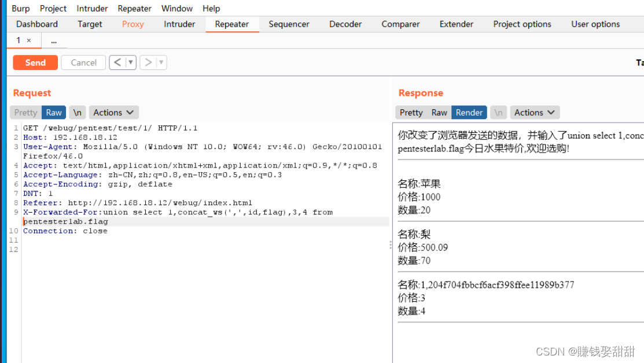Open the Burp menu
Image resolution: width=644 pixels, height=363 pixels.
20,8
